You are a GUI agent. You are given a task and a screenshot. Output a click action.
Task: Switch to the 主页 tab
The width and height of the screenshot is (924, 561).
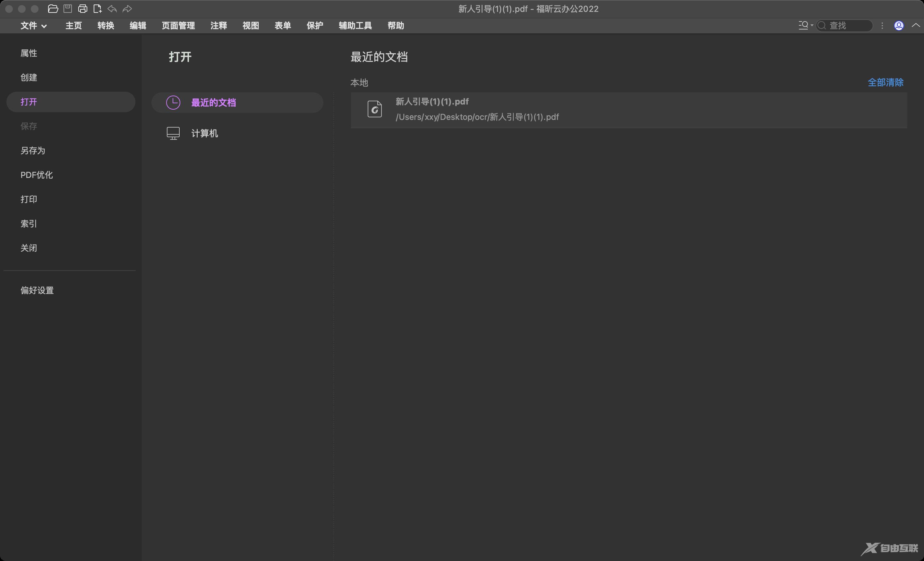point(73,25)
